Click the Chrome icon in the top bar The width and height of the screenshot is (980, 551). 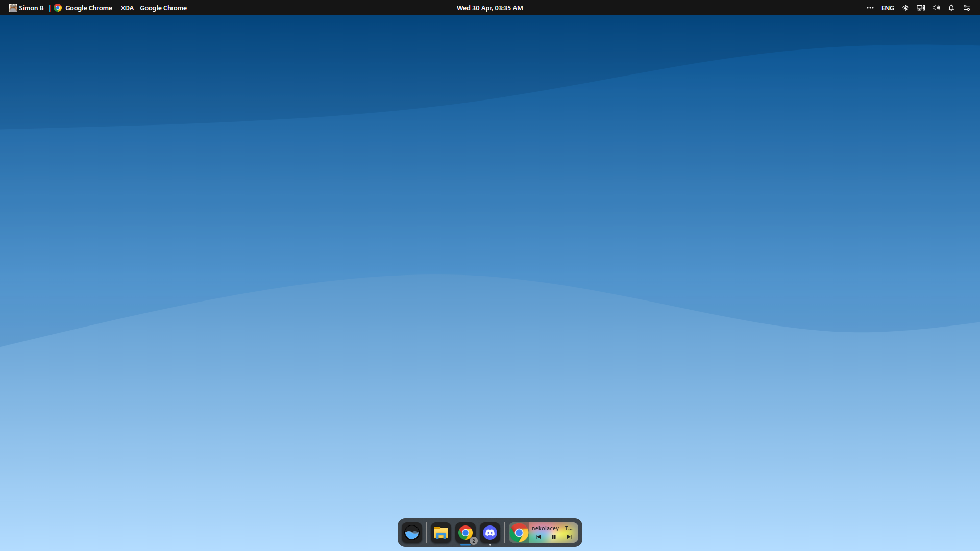[58, 8]
